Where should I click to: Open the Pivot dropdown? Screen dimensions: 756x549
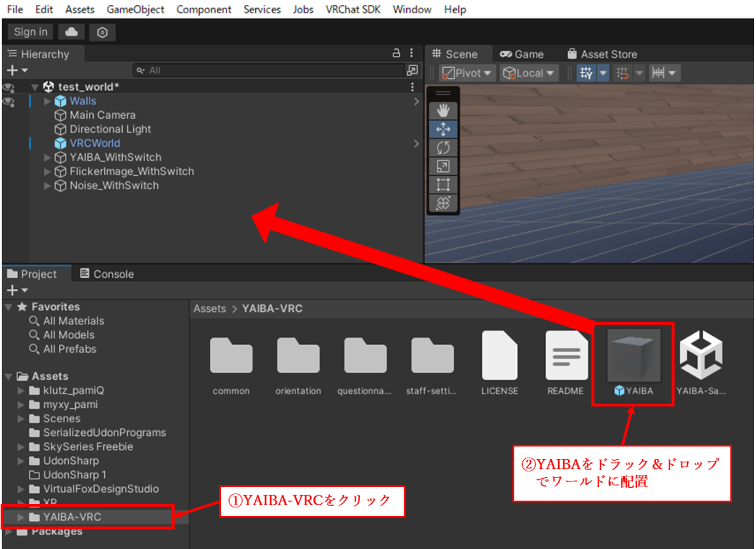467,73
